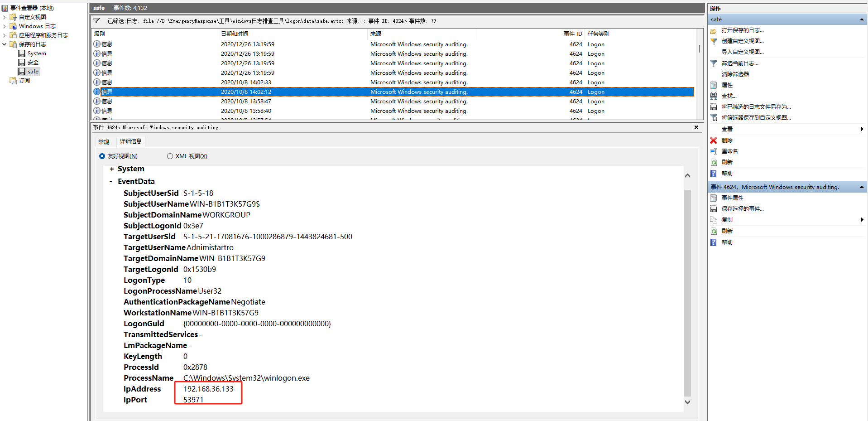Click the TargetUserName value Adnimistartro
This screenshot has height=421, width=868.
(210, 248)
